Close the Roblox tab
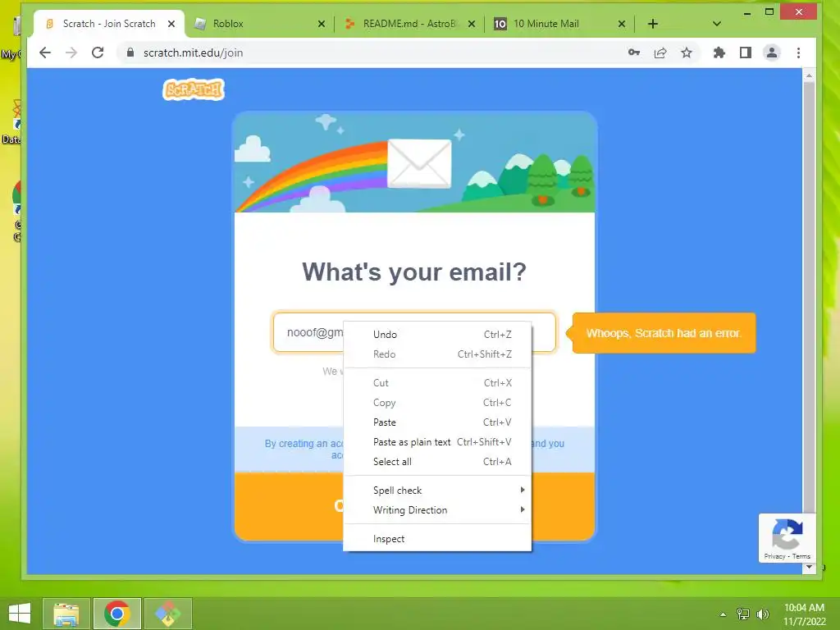 click(322, 24)
